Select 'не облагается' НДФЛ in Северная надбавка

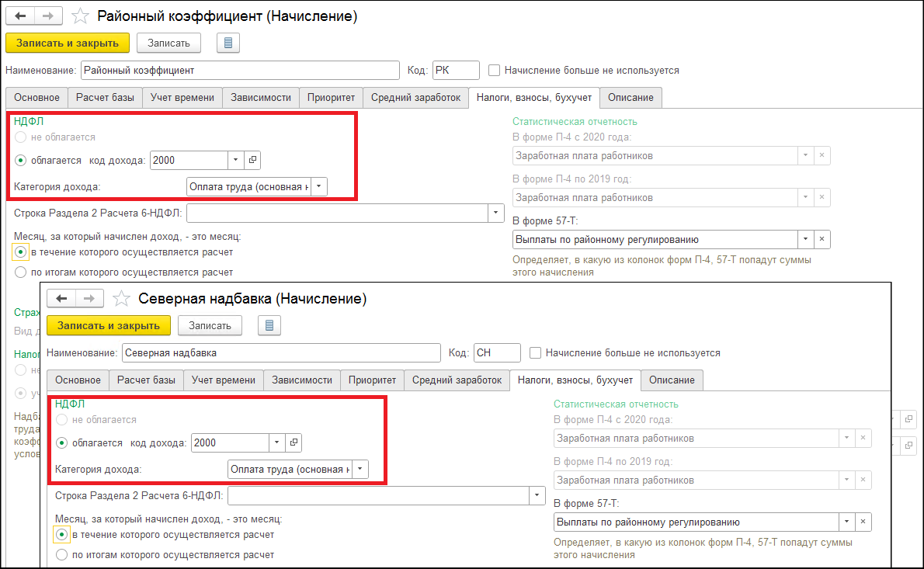tap(62, 420)
